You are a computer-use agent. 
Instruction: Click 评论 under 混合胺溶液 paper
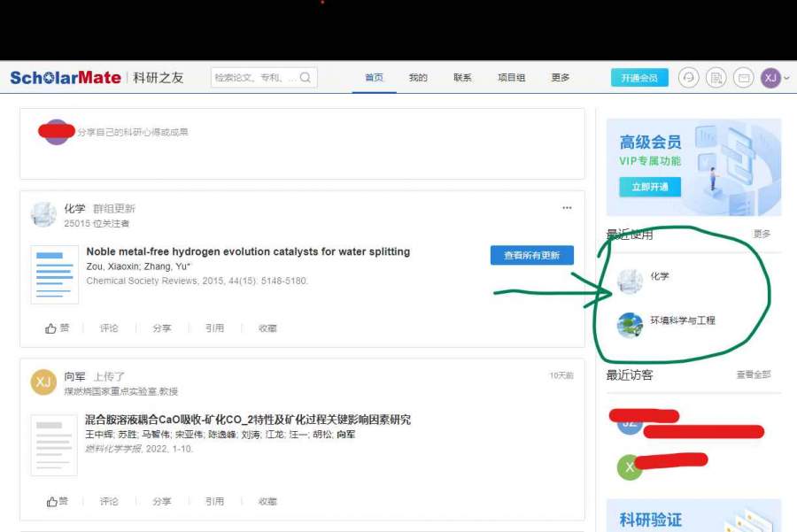[109, 502]
